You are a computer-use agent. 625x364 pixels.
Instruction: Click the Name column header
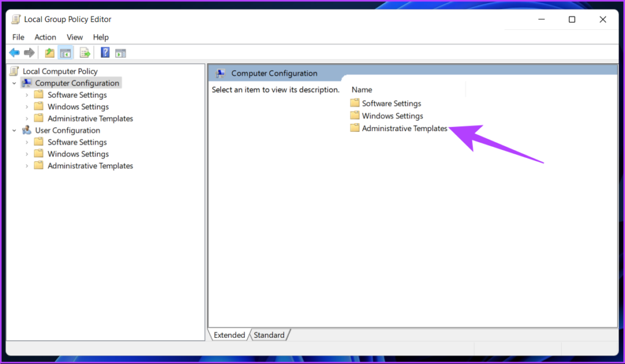tap(362, 90)
